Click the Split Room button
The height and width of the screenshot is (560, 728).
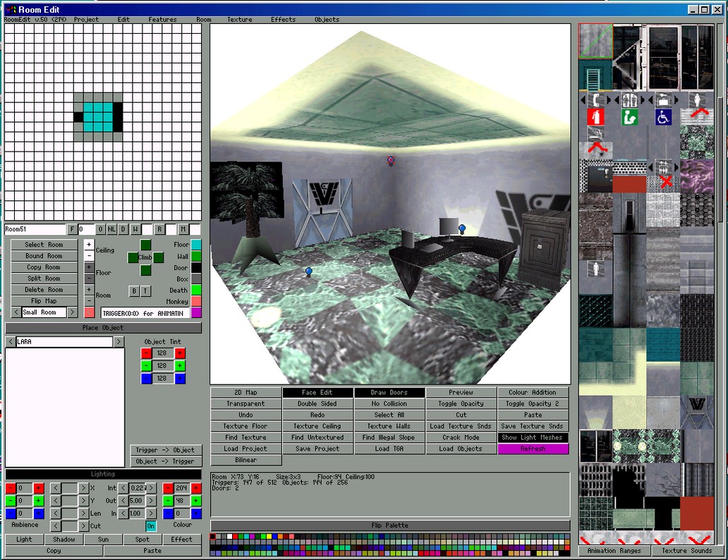pos(44,279)
